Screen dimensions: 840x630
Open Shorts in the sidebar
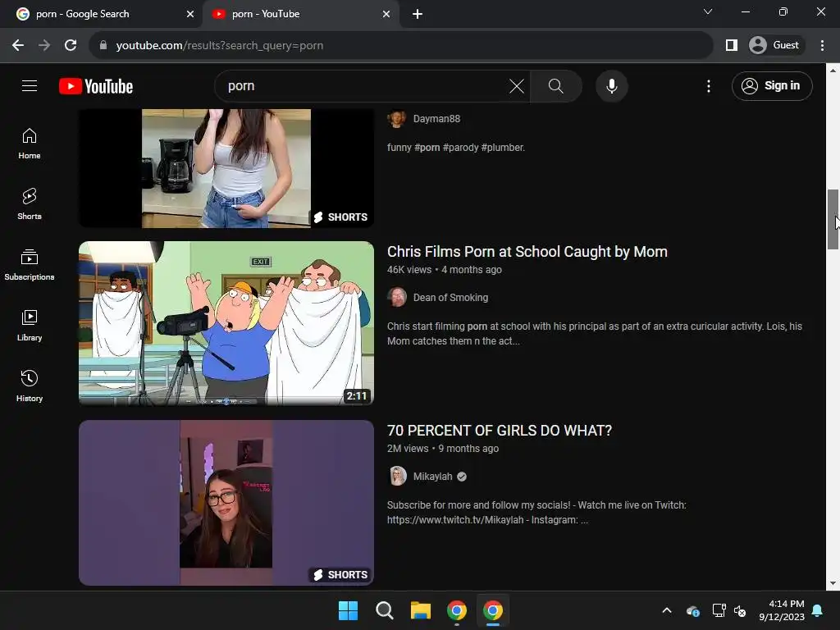(30, 204)
